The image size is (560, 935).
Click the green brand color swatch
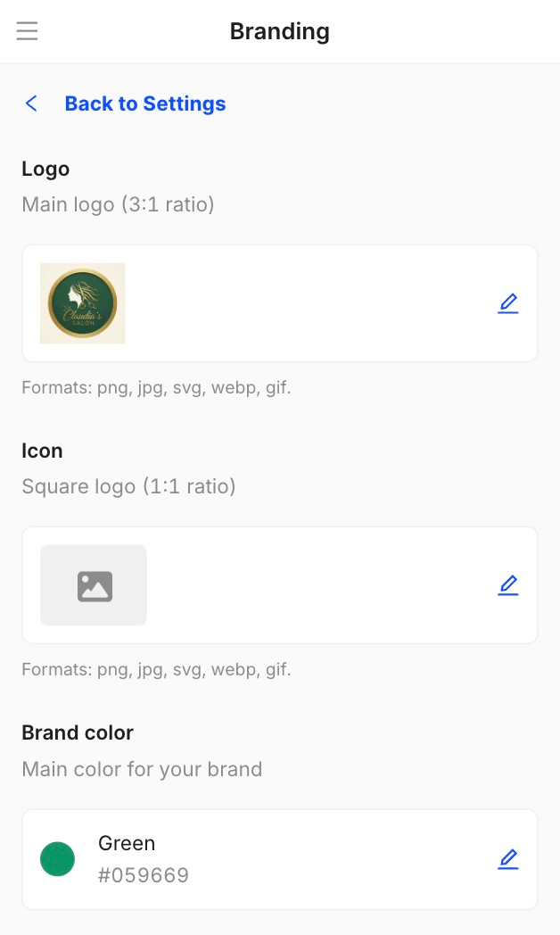click(x=57, y=859)
